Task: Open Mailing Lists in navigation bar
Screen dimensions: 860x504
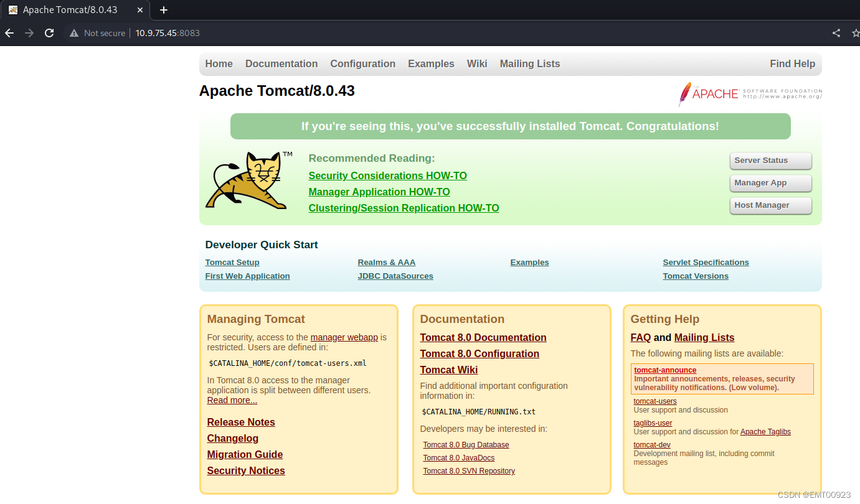Action: [530, 63]
